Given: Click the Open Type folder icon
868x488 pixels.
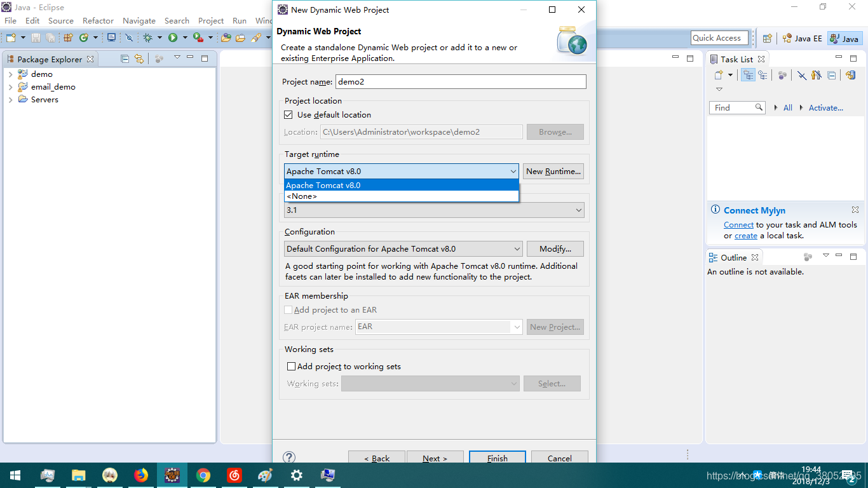Looking at the screenshot, I should [226, 38].
